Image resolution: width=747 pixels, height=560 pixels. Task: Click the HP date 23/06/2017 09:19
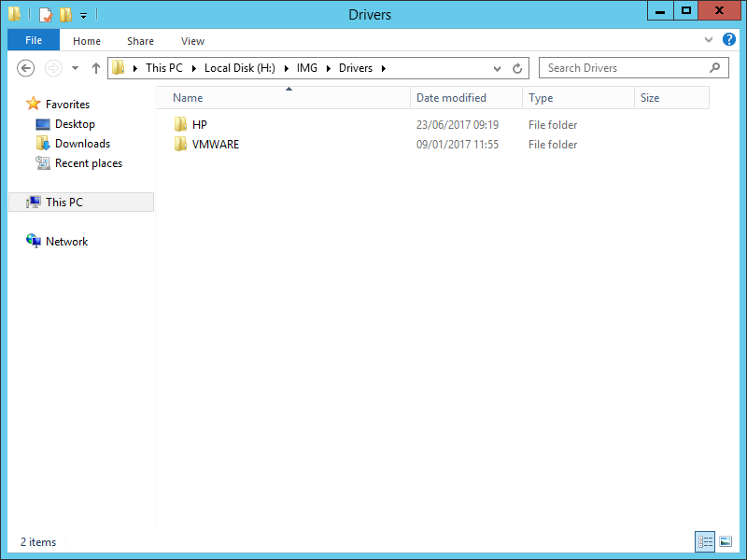[x=458, y=125]
